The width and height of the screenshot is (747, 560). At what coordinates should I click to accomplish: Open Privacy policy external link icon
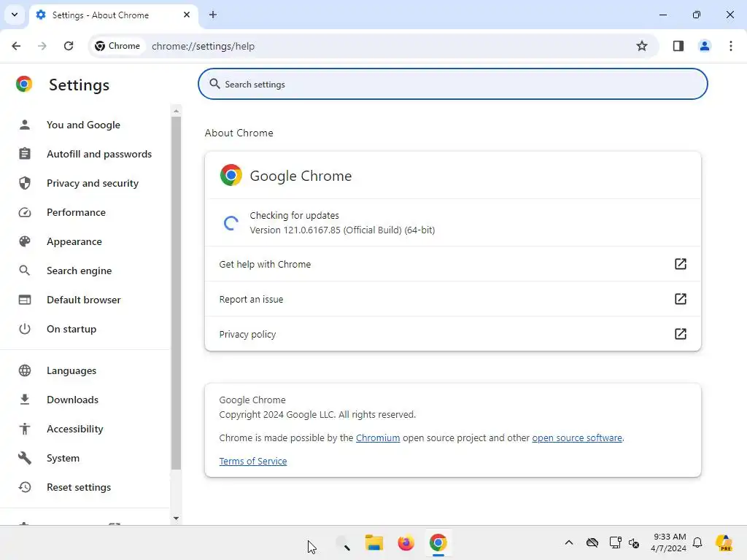coord(681,334)
